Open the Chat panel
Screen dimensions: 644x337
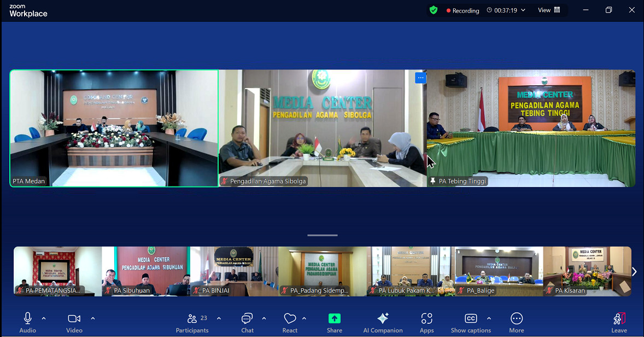[247, 322]
